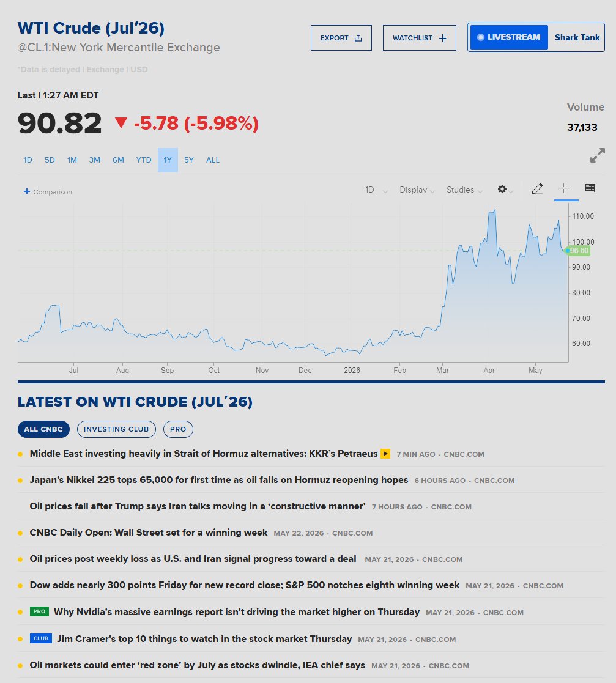
Task: Select the 1Y time range
Action: pos(168,160)
